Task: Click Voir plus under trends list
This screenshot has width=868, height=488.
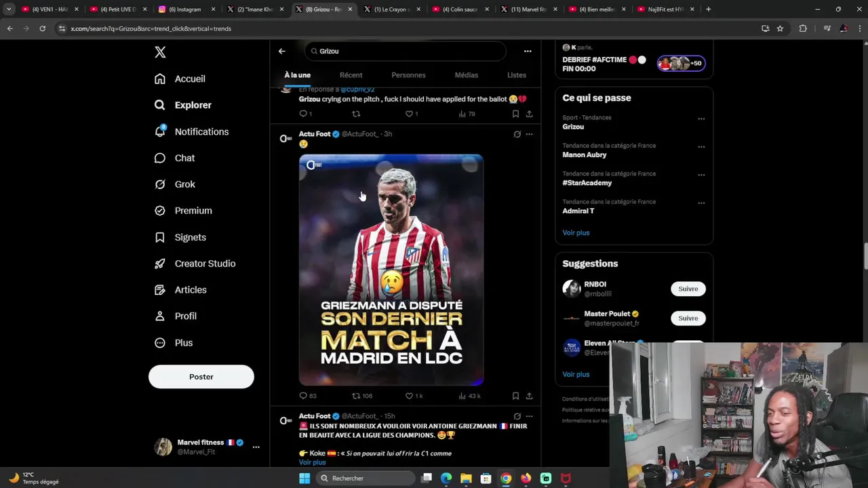Action: click(576, 232)
